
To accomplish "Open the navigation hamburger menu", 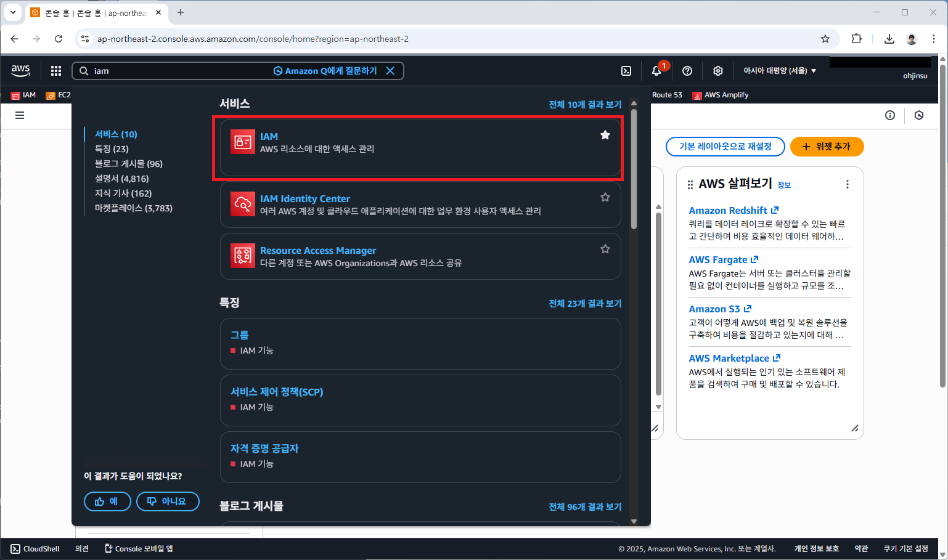I will (x=19, y=115).
